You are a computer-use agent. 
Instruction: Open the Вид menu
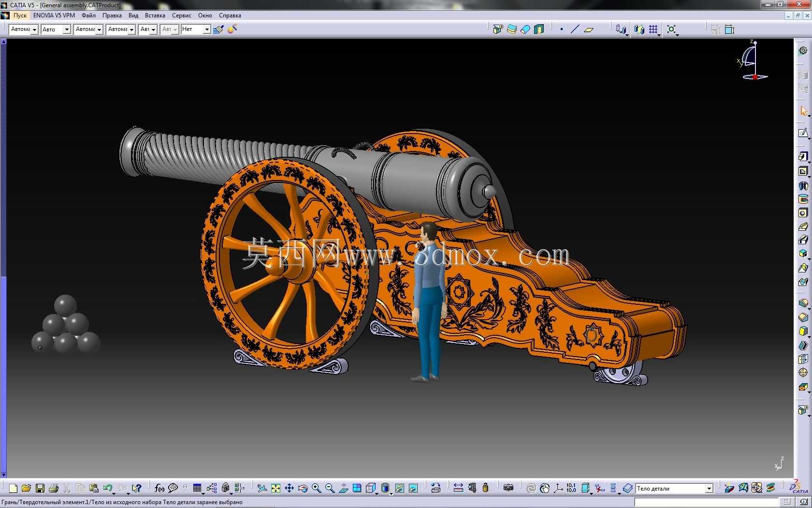133,15
